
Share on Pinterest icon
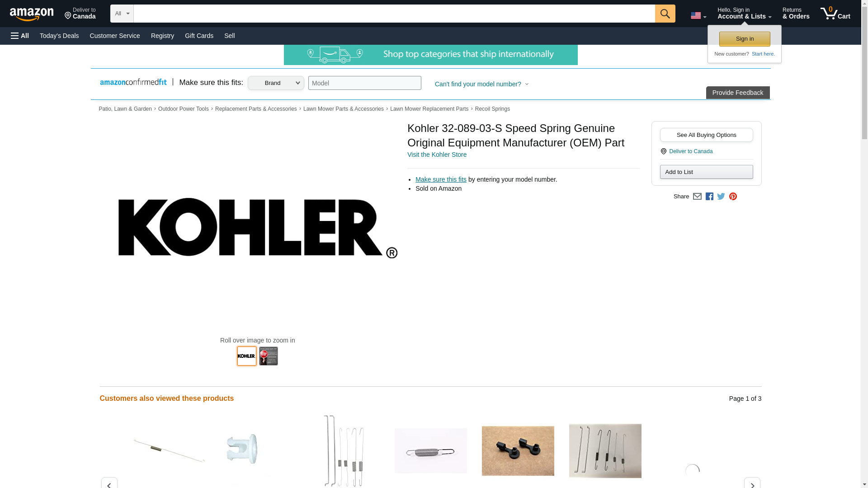tap(733, 197)
